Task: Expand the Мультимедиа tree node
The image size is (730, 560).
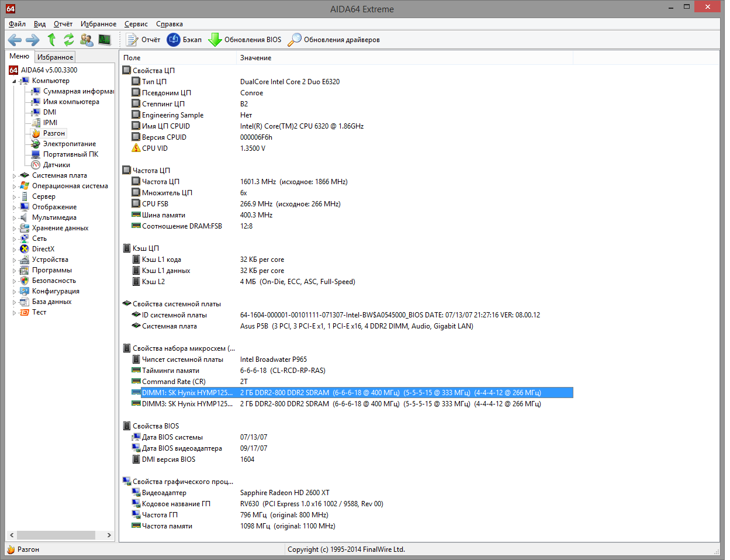Action: (14, 217)
